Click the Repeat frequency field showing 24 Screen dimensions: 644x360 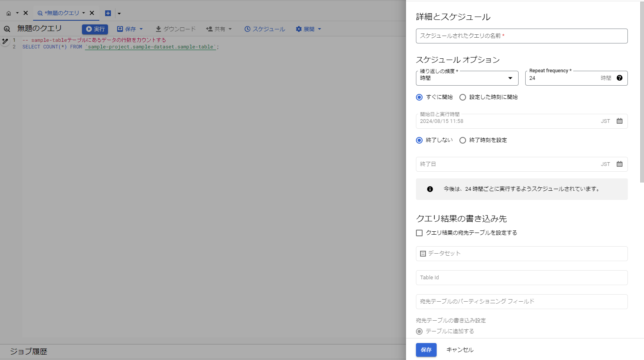[576, 78]
